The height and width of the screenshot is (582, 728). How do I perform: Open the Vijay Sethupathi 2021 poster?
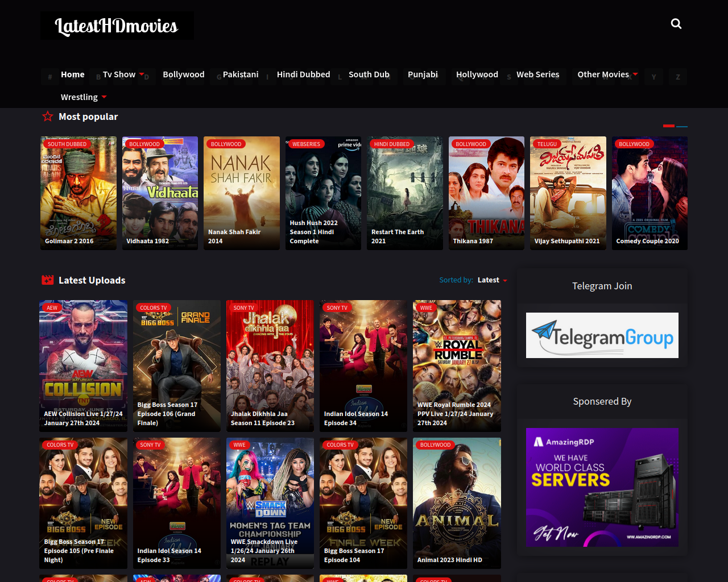click(x=568, y=193)
